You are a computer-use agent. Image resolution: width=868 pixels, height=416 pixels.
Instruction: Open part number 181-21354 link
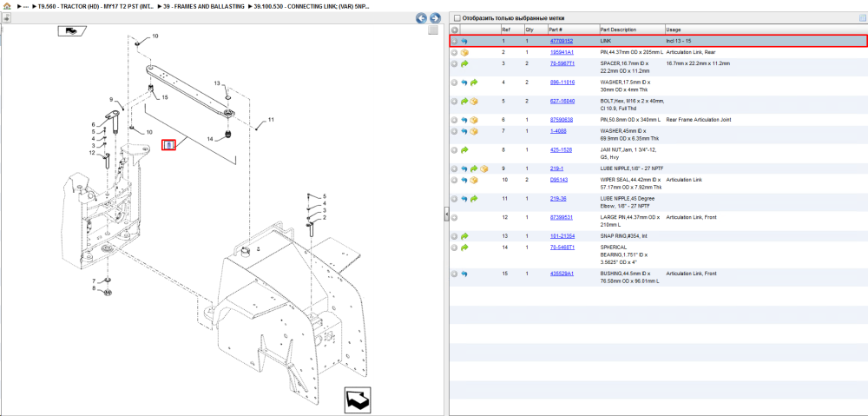562,236
